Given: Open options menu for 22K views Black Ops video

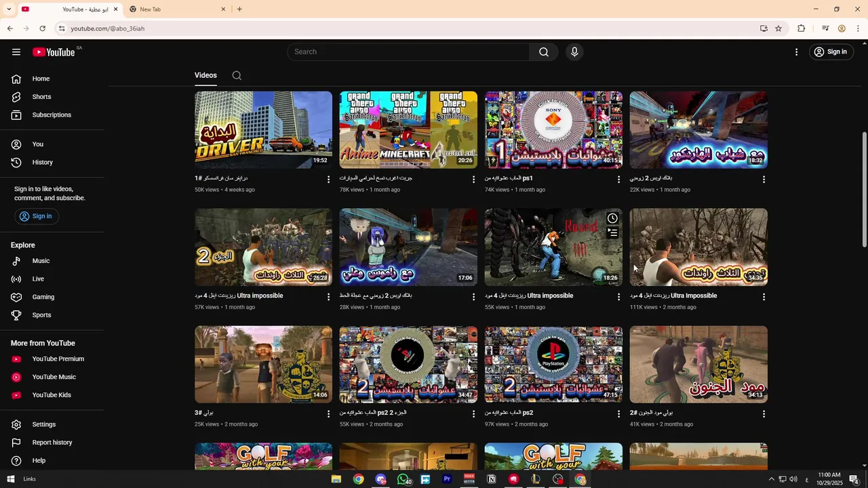Looking at the screenshot, I should coord(764,180).
